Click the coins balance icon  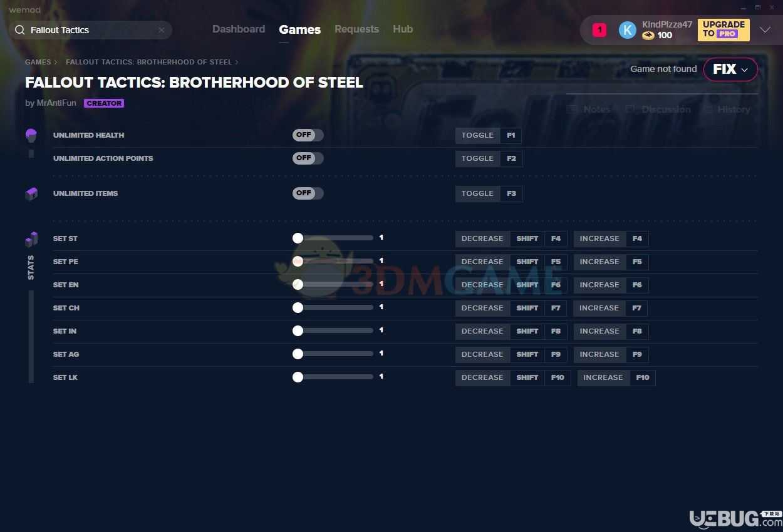coord(648,36)
